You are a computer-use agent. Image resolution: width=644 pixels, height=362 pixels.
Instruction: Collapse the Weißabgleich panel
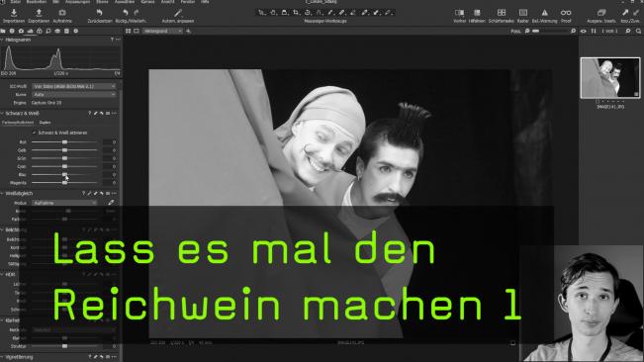coord(2,193)
